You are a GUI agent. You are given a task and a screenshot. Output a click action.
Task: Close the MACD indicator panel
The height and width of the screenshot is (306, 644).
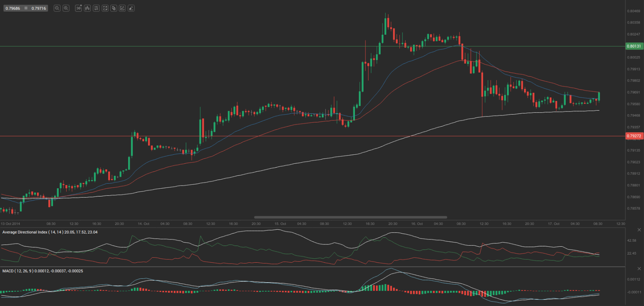point(639,269)
